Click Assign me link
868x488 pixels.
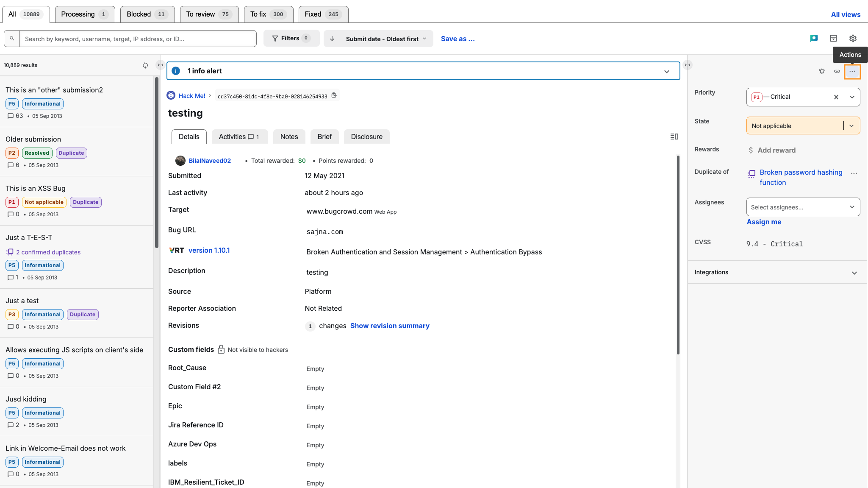pyautogui.click(x=764, y=222)
